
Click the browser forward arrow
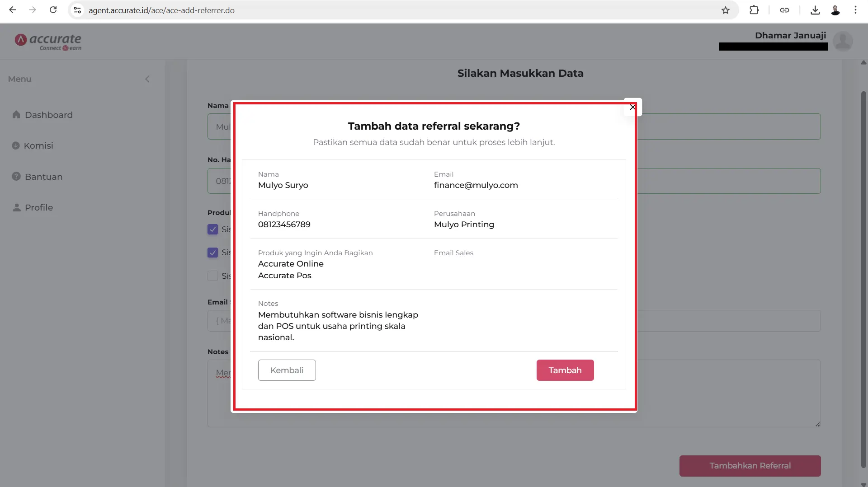tap(33, 10)
